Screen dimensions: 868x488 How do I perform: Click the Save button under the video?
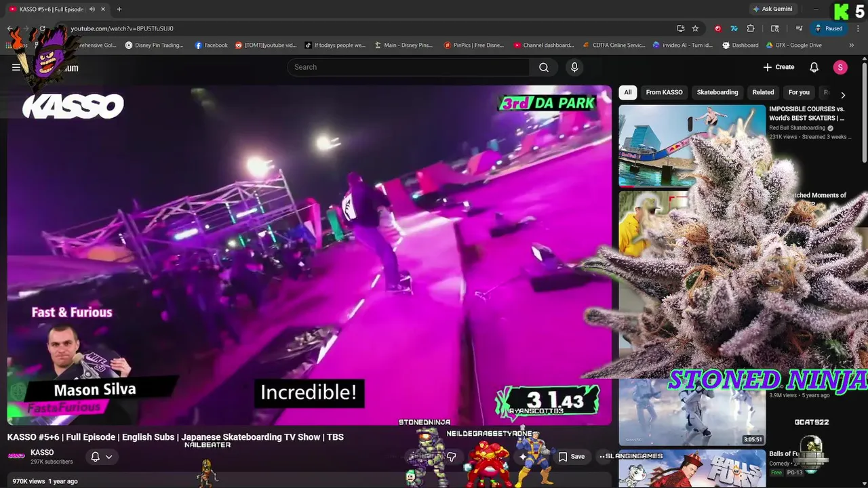click(571, 457)
